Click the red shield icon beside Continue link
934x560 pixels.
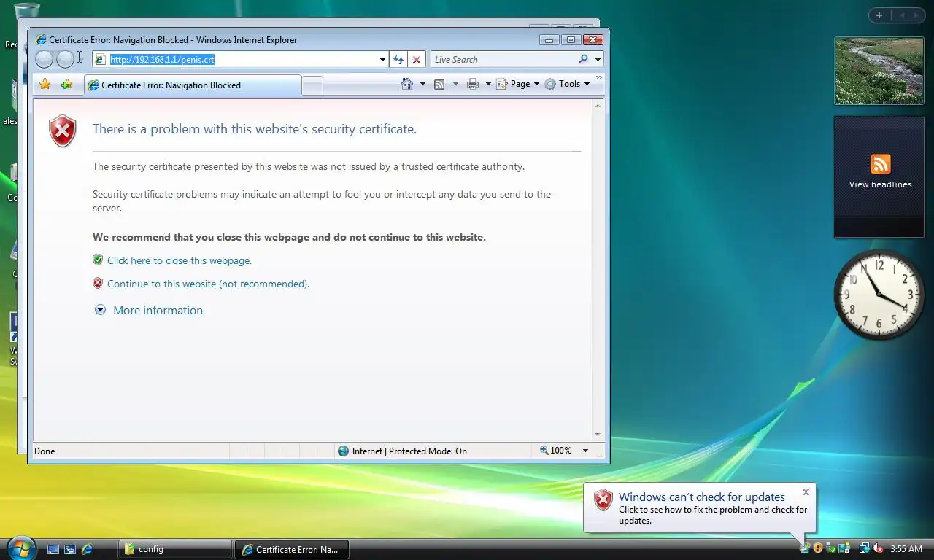(x=98, y=283)
